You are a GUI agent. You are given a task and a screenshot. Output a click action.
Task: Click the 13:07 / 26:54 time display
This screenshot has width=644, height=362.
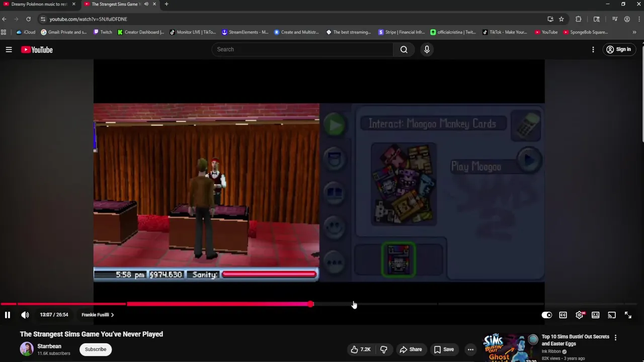click(54, 315)
